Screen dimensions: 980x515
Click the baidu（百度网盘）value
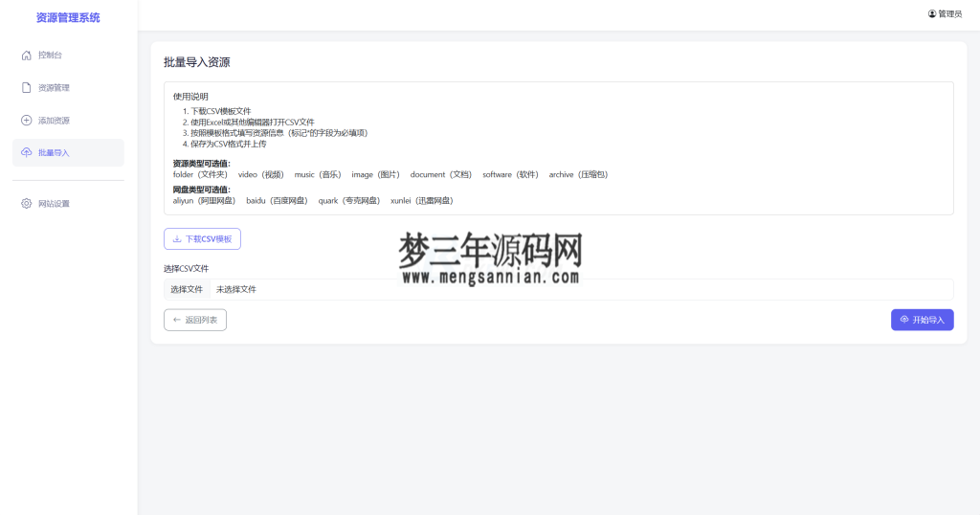point(277,201)
